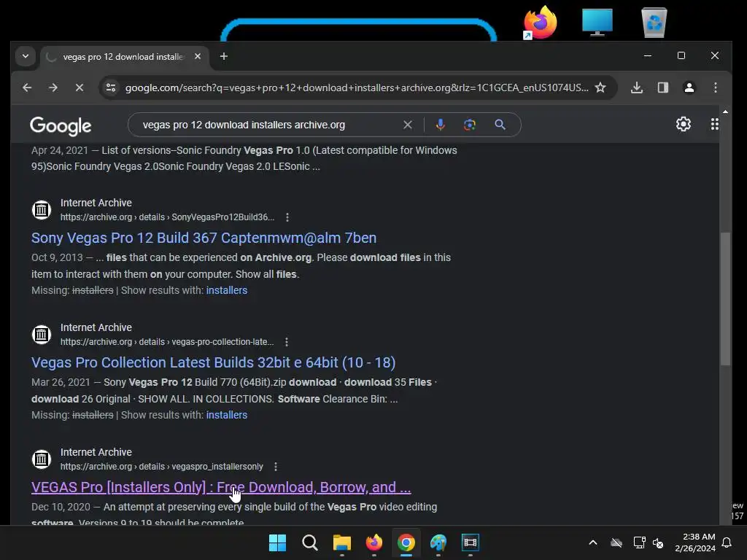View site information icon in address bar
The height and width of the screenshot is (560, 747).
point(111,87)
